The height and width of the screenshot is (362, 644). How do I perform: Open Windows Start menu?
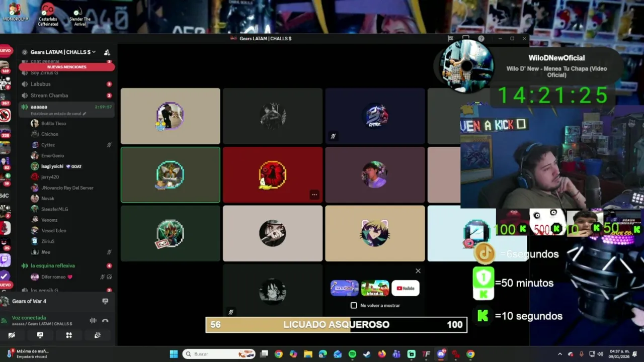click(x=174, y=354)
